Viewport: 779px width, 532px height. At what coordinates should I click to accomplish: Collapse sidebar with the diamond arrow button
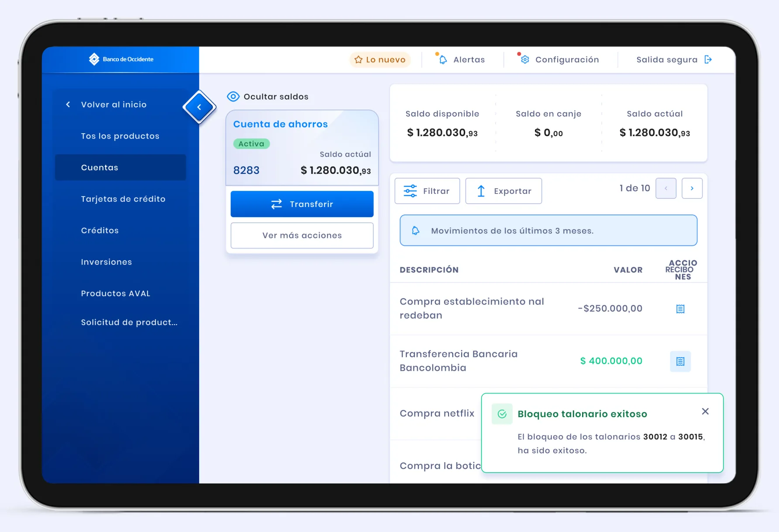199,107
